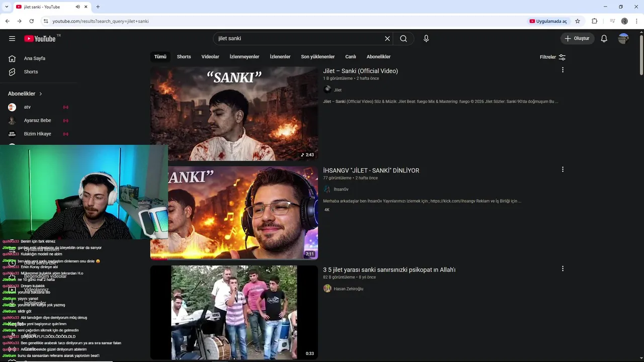
Task: Open more options for the 3 5 jilet video
Action: point(562,269)
